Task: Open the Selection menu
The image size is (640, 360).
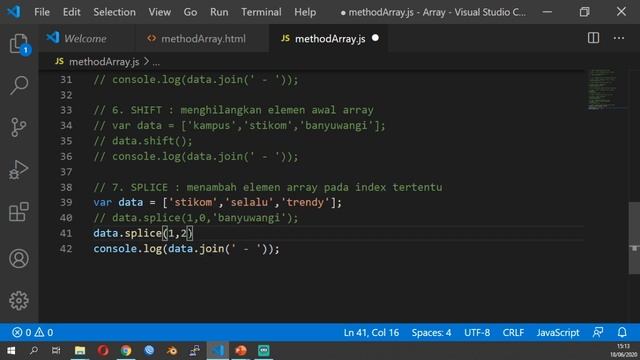Action: [114, 12]
